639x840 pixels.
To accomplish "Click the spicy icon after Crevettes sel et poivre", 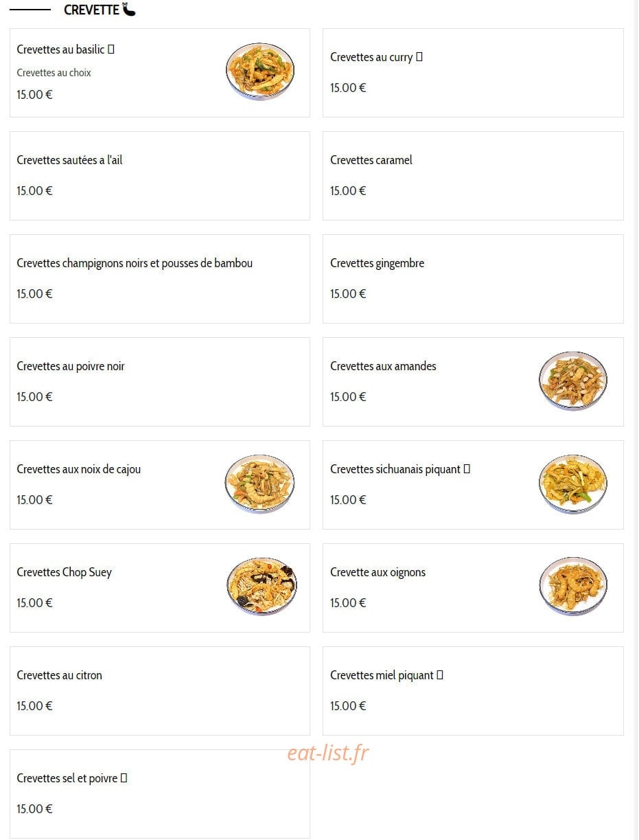I will [124, 778].
